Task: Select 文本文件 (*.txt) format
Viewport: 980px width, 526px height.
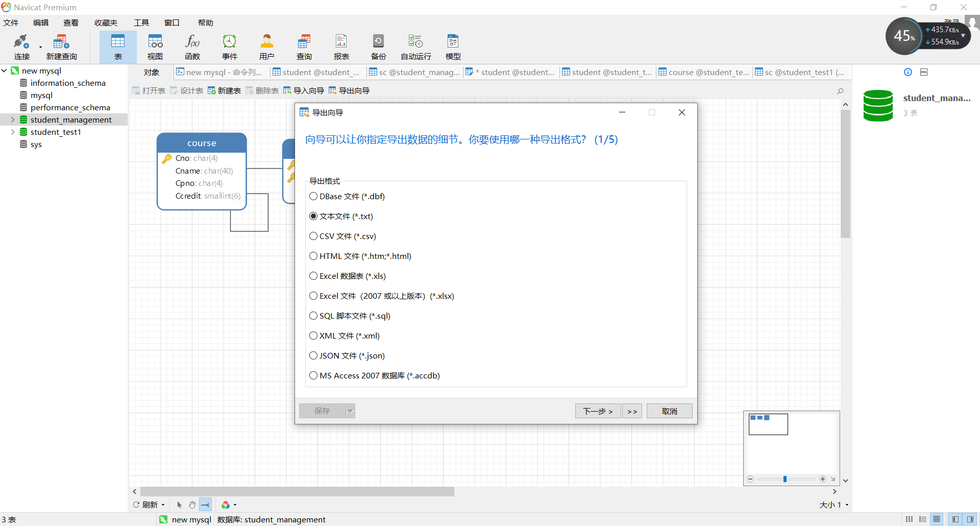Action: point(341,216)
